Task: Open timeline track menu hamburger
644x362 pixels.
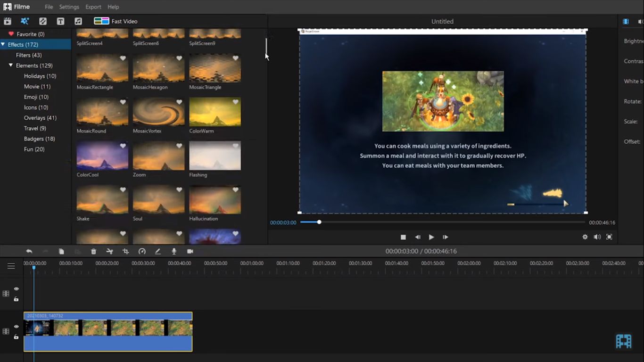Action: [x=11, y=266]
